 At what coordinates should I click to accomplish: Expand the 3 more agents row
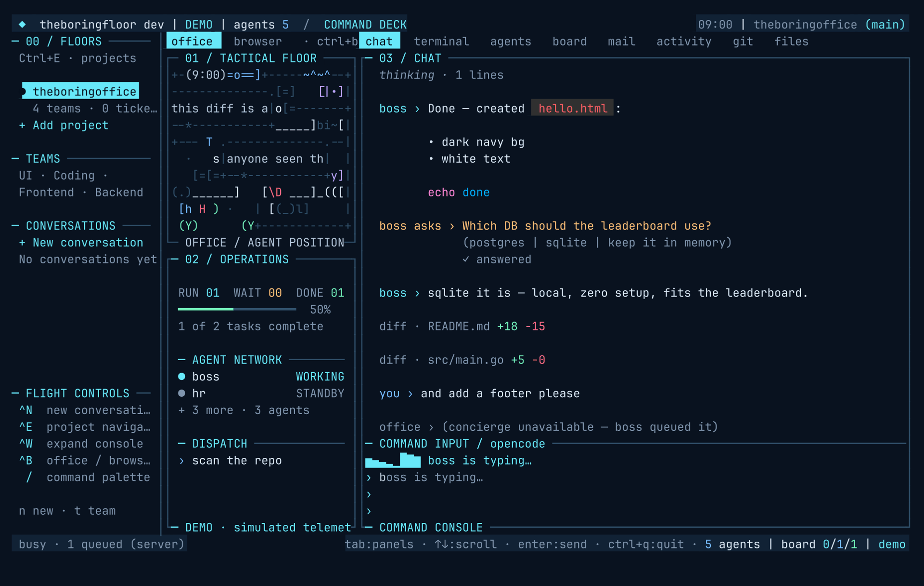244,410
